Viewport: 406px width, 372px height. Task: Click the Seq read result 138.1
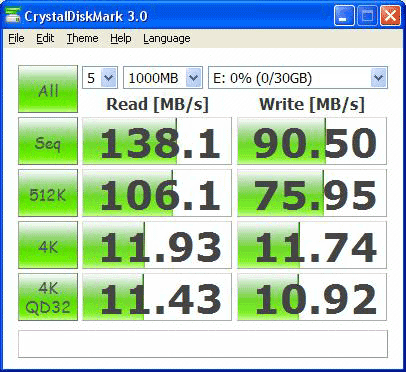point(157,141)
